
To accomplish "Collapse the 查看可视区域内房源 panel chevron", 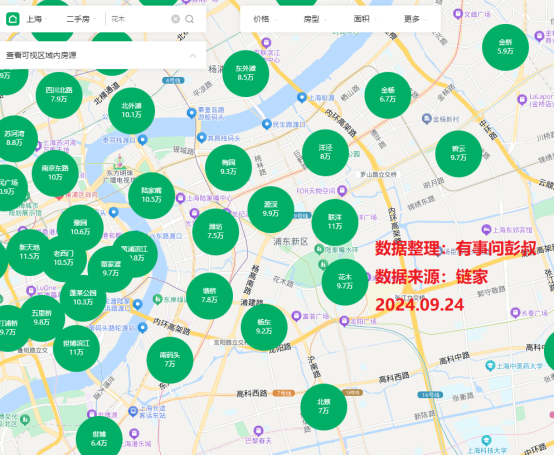I will pyautogui.click(x=193, y=55).
